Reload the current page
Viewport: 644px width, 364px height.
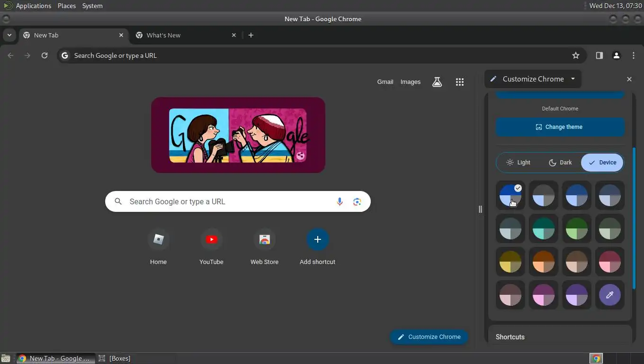[45, 55]
